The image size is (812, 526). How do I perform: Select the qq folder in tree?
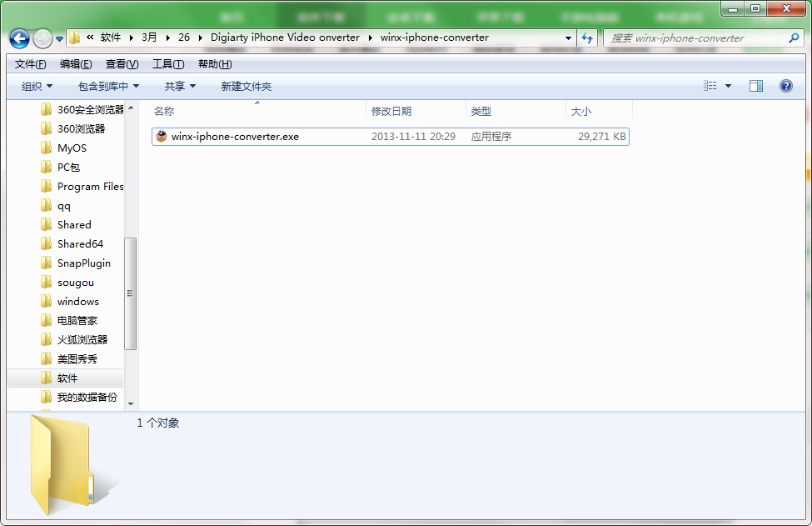[x=56, y=206]
